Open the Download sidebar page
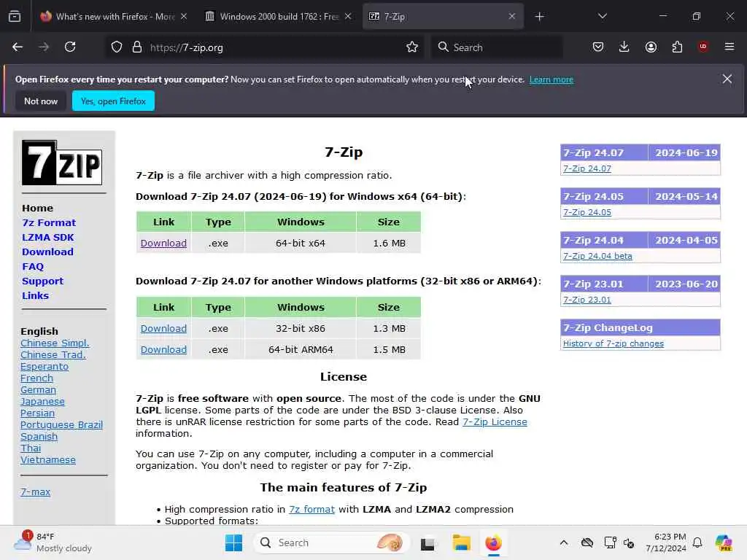 click(47, 252)
